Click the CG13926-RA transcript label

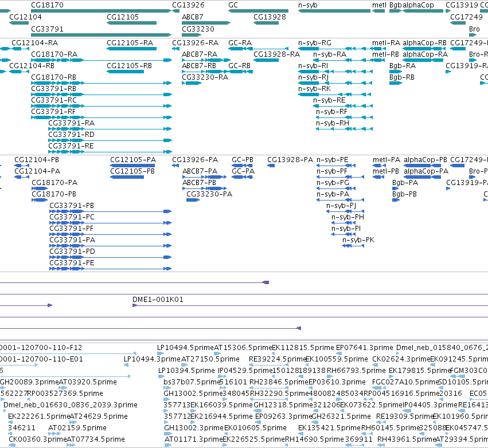pyautogui.click(x=195, y=43)
